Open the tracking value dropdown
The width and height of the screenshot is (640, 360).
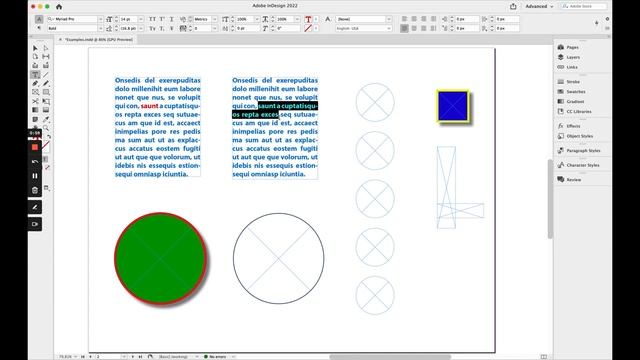click(215, 29)
